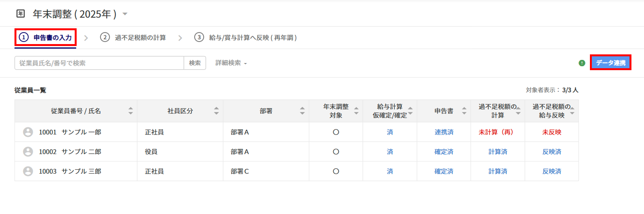Click avatar icon for employee 10002
The image size is (644, 214).
coord(28,152)
